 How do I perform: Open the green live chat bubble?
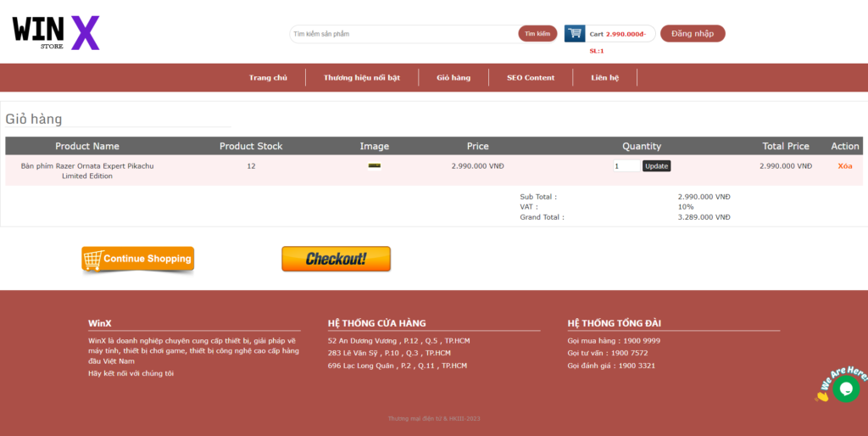(846, 388)
